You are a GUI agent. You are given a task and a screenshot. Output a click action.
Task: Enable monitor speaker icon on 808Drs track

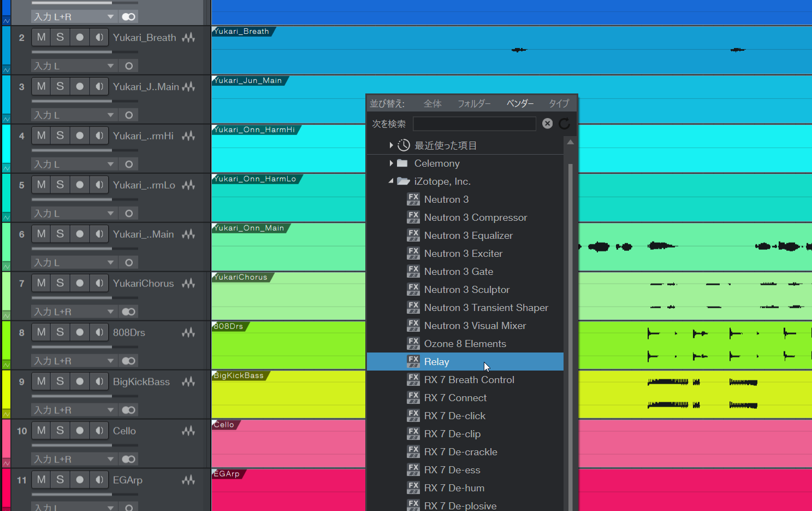pyautogui.click(x=99, y=332)
